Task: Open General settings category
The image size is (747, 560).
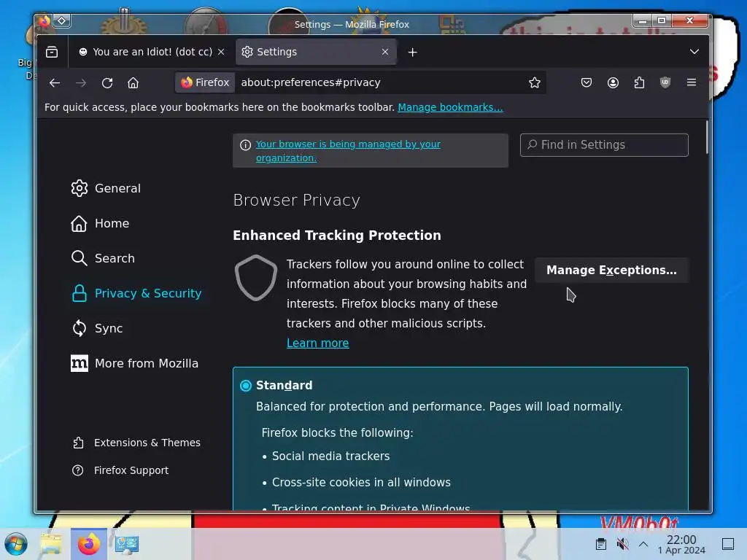Action: [x=106, y=188]
